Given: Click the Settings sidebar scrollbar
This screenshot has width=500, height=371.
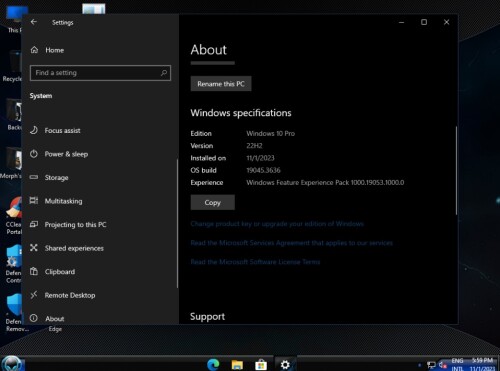Looking at the screenshot, I should tap(177, 223).
